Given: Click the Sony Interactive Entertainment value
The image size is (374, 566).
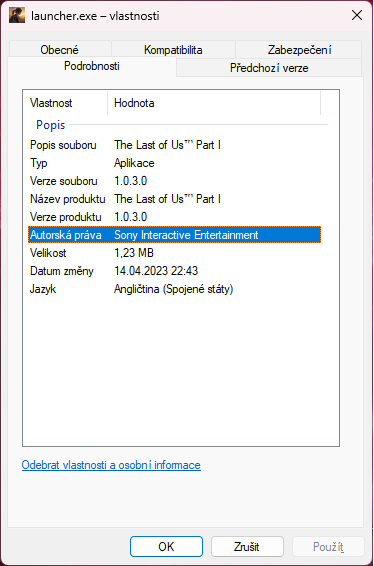Looking at the screenshot, I should click(186, 235).
